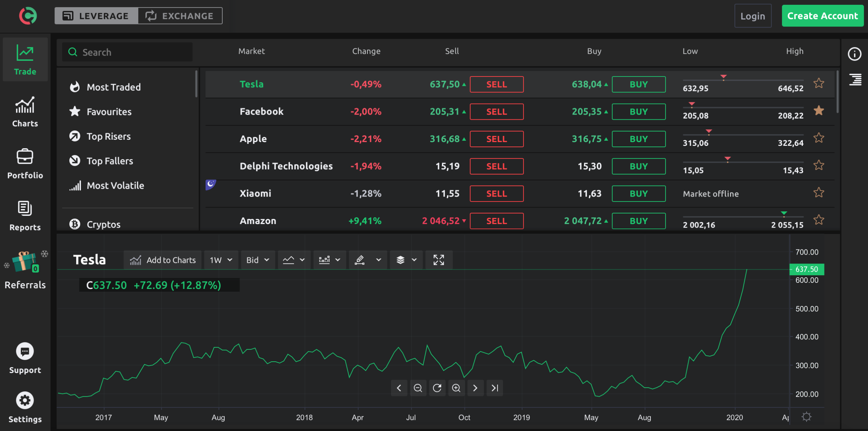Click the category list scrollbar
The image size is (868, 431).
coord(196,84)
